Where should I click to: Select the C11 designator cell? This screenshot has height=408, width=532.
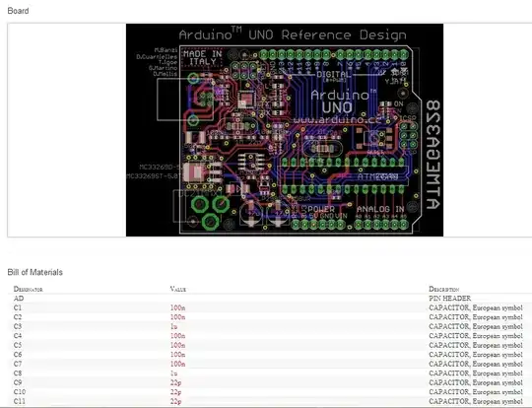pos(20,401)
